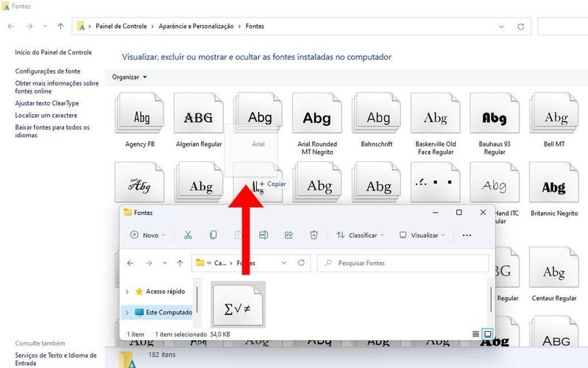Select the Bauhaus 93 Regular font
This screenshot has width=588, height=368.
click(495, 124)
